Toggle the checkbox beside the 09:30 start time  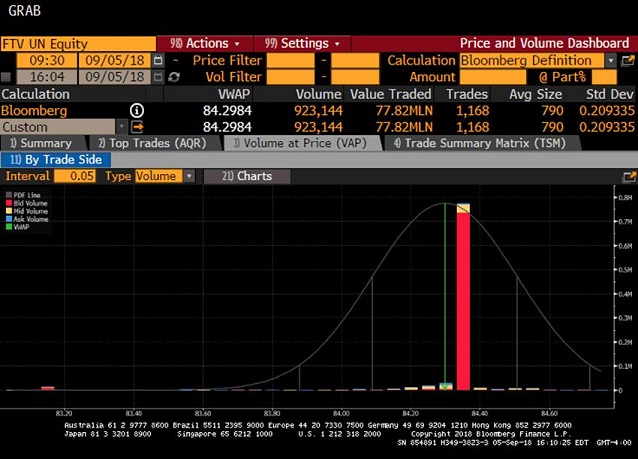7,60
